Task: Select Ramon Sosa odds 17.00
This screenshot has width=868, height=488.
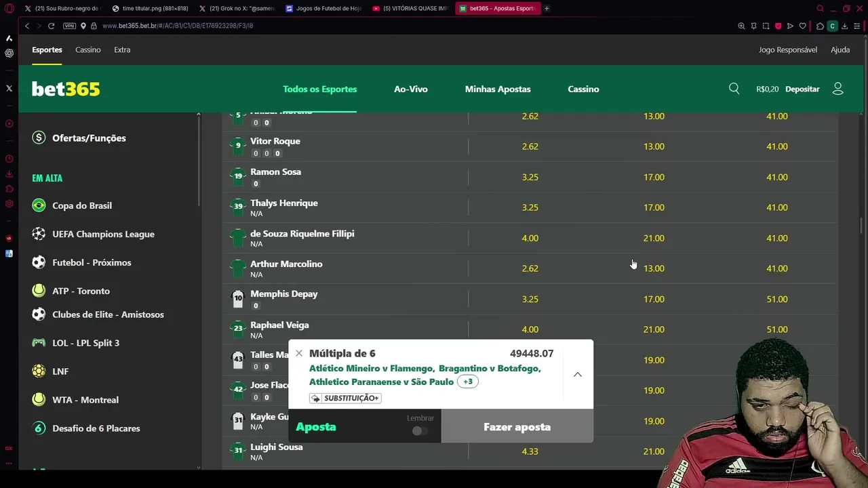Action: pos(654,177)
